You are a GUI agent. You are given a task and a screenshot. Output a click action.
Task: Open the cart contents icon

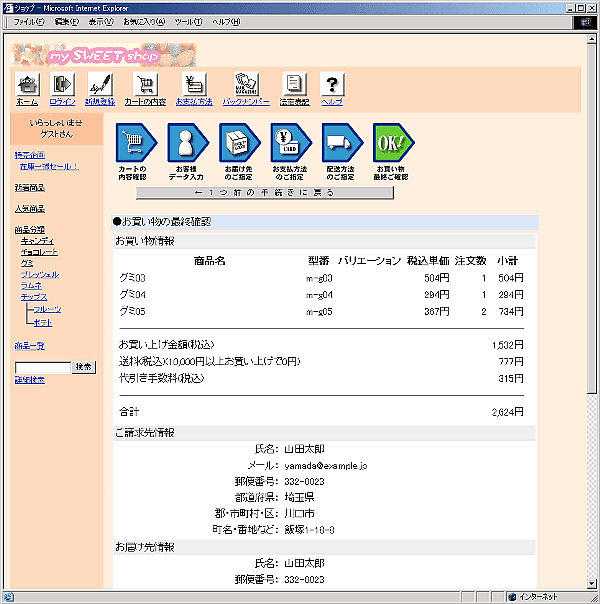145,84
